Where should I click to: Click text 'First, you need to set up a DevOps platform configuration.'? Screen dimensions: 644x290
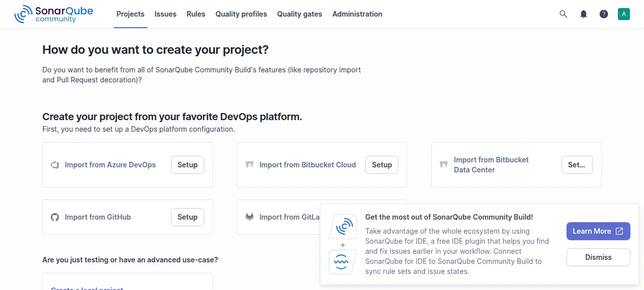[138, 129]
